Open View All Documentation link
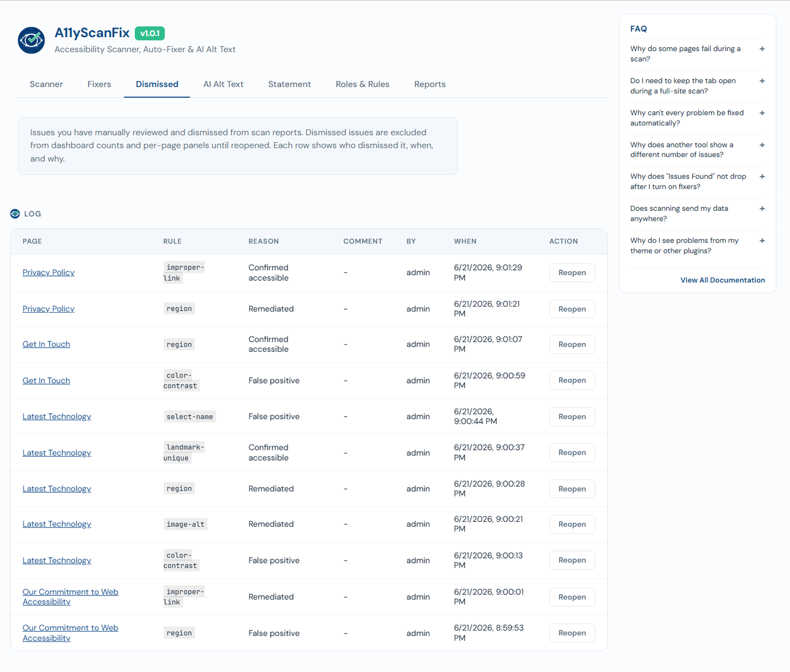This screenshot has height=672, width=790. [x=722, y=280]
